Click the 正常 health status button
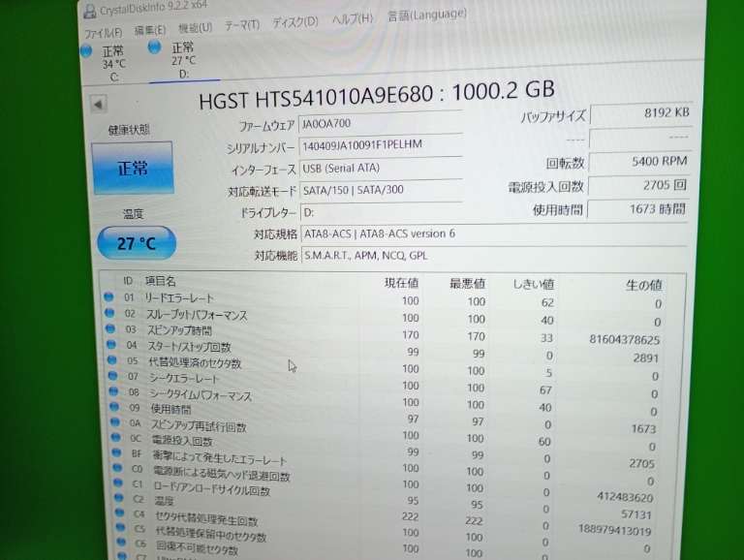The width and height of the screenshot is (744, 560). (133, 168)
